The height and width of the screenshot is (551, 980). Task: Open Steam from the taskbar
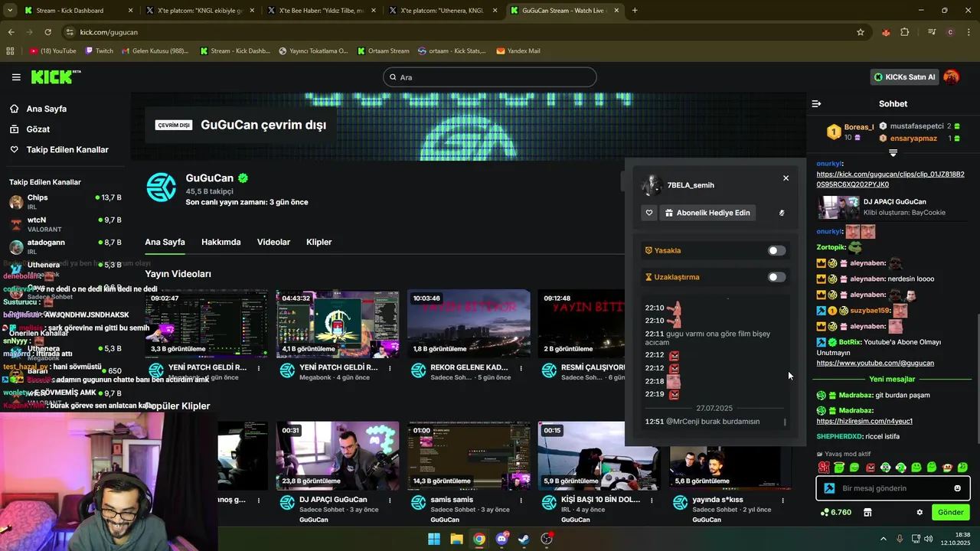point(524,539)
